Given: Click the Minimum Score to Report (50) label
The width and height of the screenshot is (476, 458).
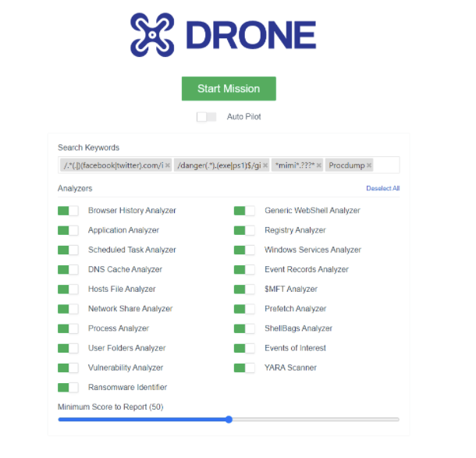Looking at the screenshot, I should (111, 407).
